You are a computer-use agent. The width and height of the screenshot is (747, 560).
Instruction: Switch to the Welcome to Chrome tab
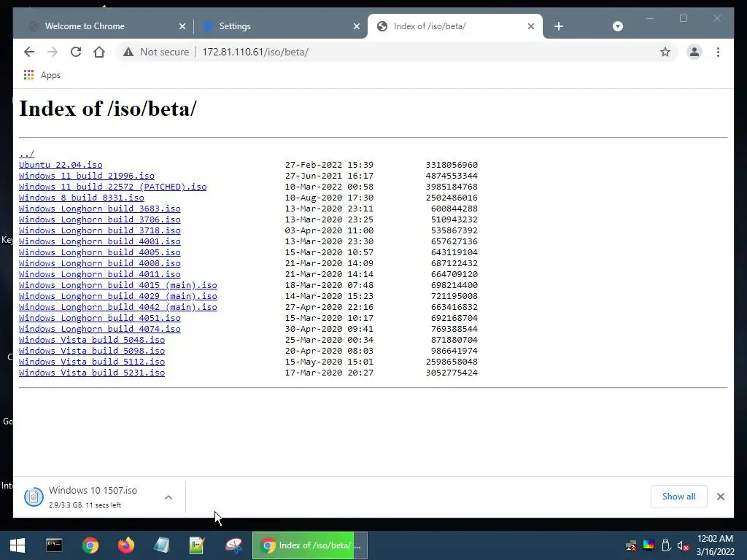pyautogui.click(x=105, y=26)
